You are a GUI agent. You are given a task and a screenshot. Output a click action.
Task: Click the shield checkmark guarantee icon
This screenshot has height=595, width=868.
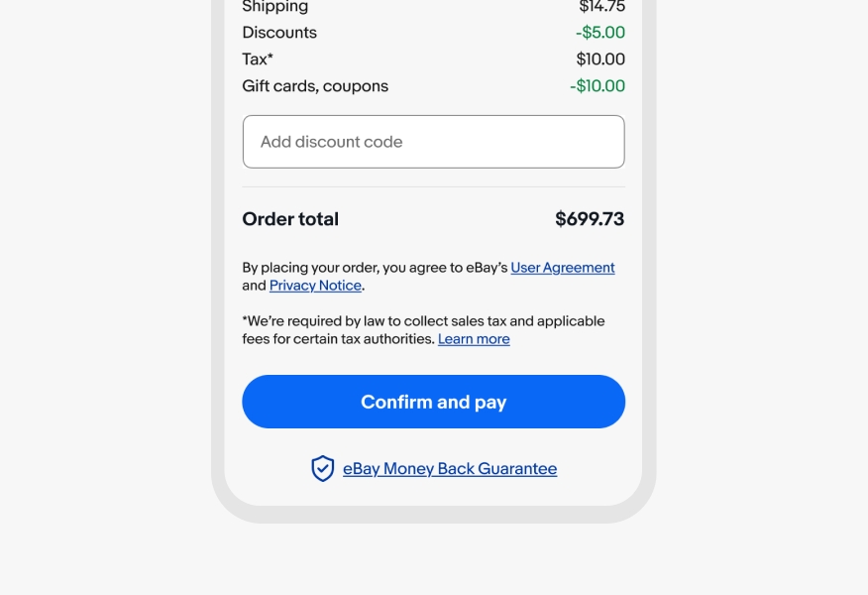pos(322,468)
